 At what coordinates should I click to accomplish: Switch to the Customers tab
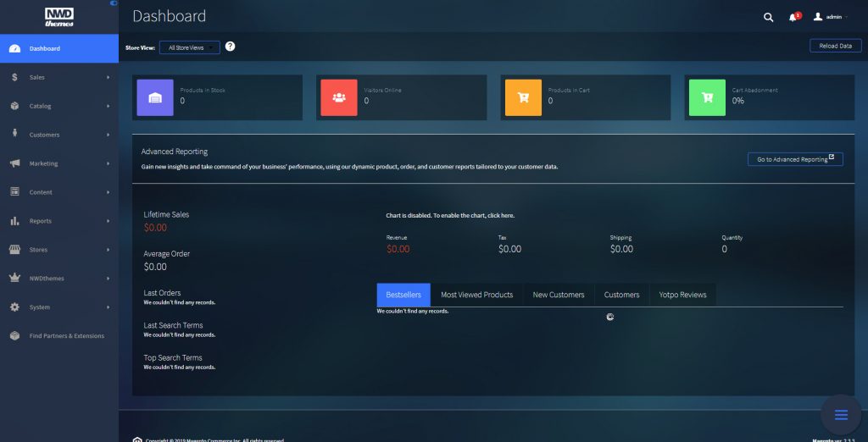coord(621,295)
